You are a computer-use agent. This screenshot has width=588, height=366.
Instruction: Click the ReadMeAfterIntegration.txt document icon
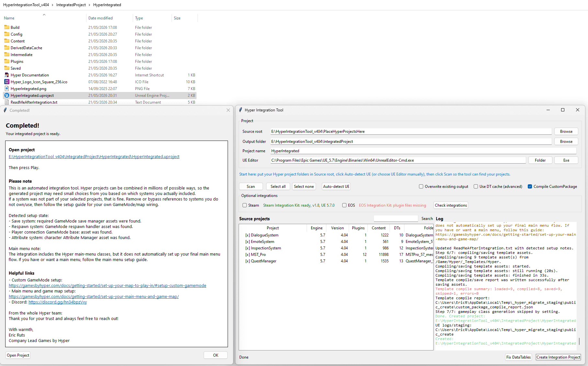pyautogui.click(x=7, y=102)
